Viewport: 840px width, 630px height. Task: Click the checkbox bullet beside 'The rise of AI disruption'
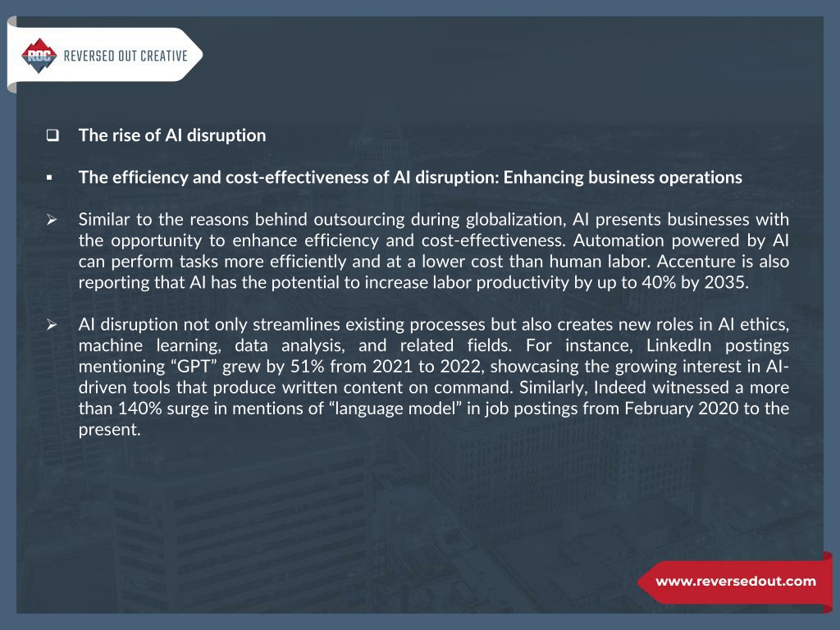[x=52, y=135]
